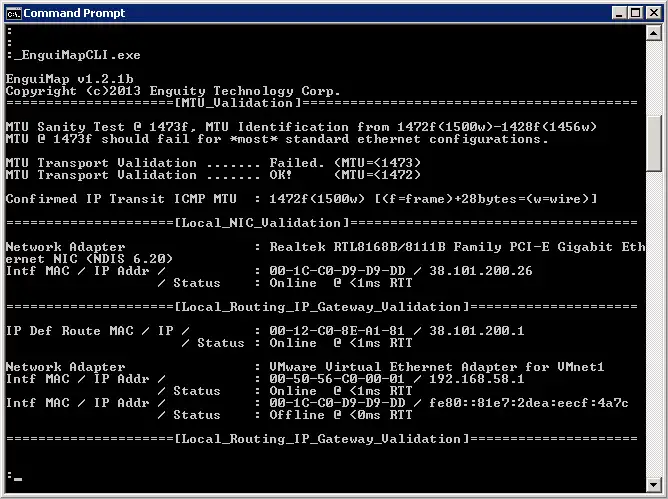The height and width of the screenshot is (499, 668).
Task: Minimize the Command Prompt window
Action: [616, 12]
